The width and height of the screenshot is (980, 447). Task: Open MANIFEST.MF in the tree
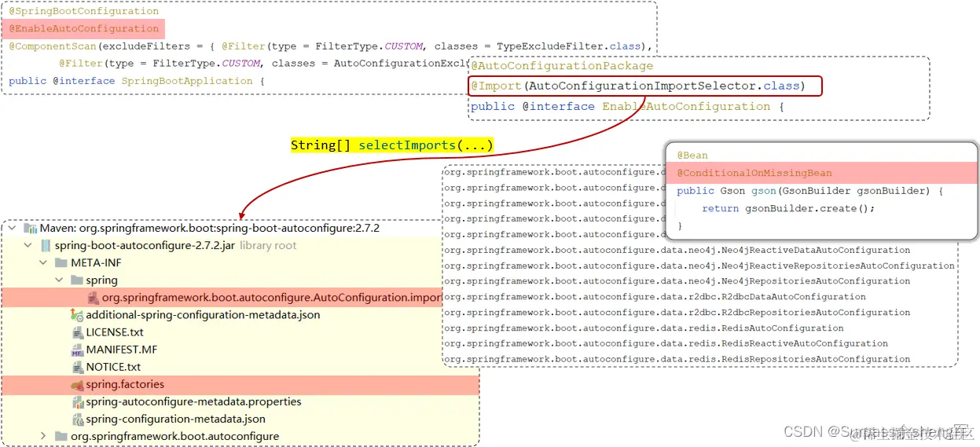(121, 350)
